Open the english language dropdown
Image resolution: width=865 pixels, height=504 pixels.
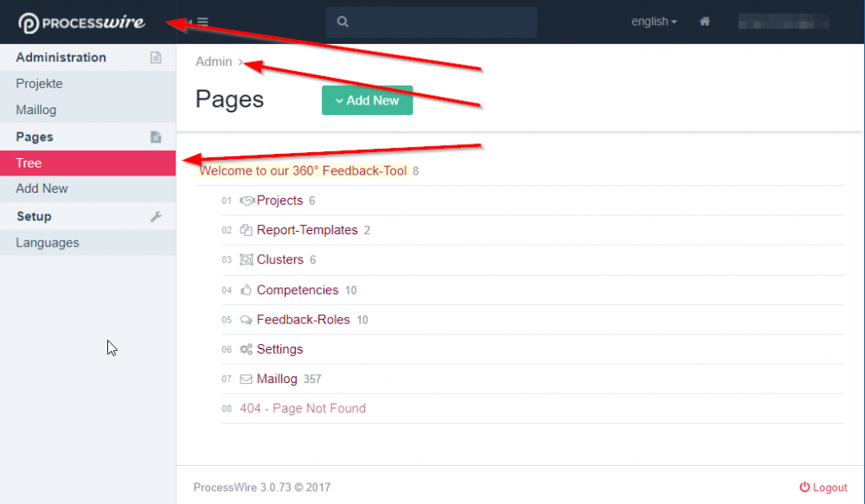point(654,22)
